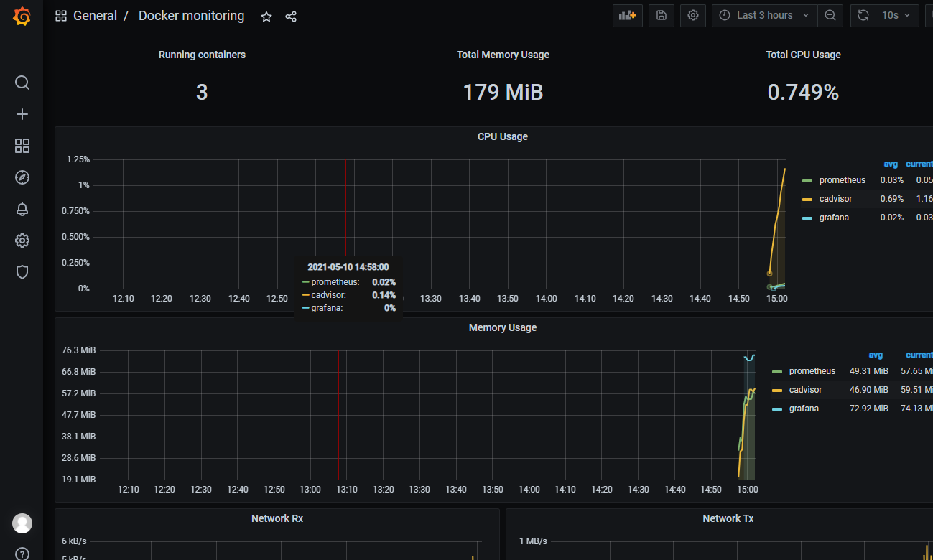Expand the 10s refresh interval dropdown
The height and width of the screenshot is (560, 933).
896,15
